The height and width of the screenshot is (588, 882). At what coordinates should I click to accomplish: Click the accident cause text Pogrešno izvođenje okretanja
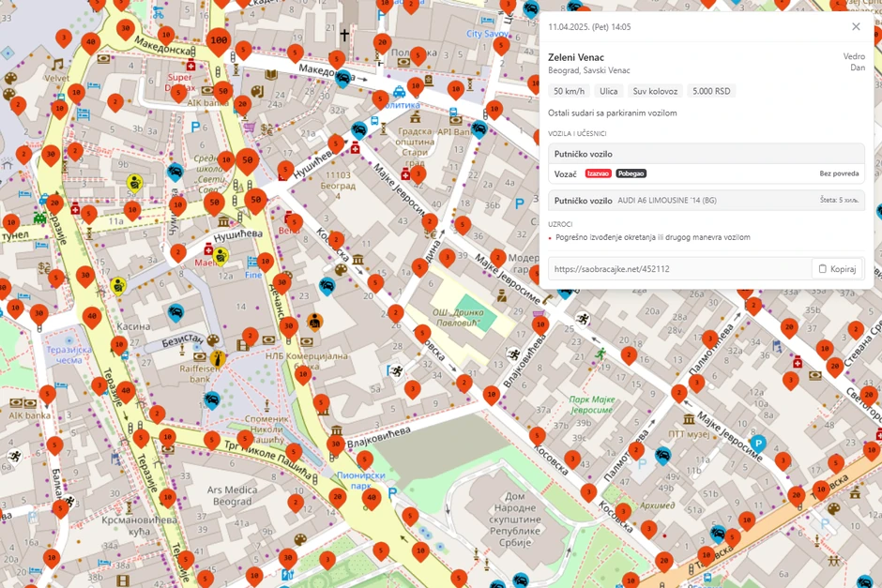(x=652, y=237)
